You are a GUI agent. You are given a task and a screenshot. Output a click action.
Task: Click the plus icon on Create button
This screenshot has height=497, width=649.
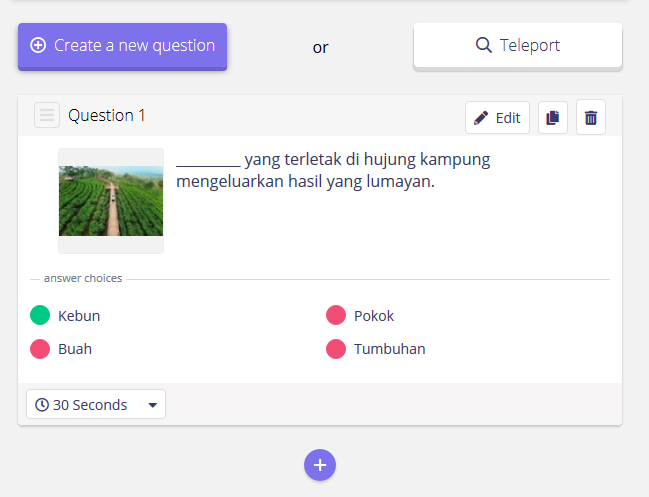[38, 45]
